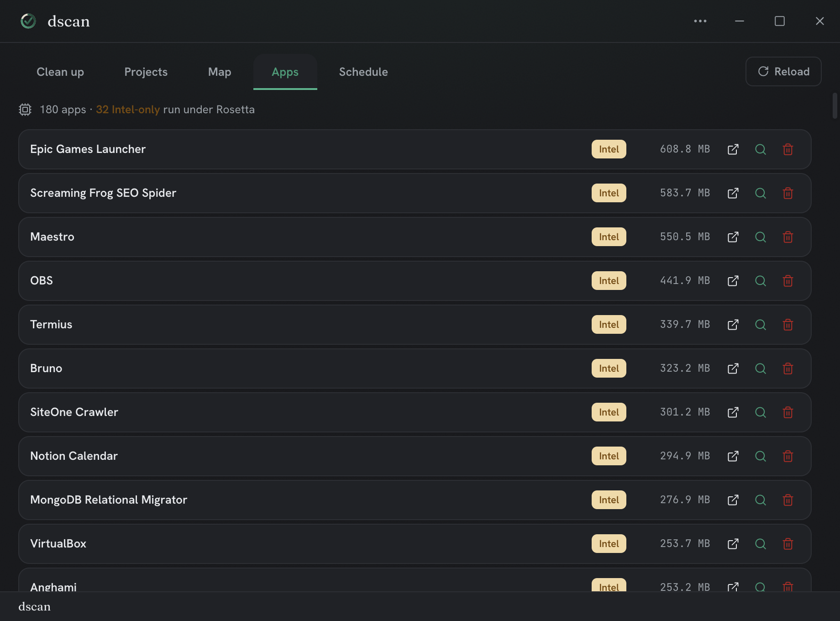The height and width of the screenshot is (621, 840).
Task: Maximize the dscan window
Action: point(780,21)
